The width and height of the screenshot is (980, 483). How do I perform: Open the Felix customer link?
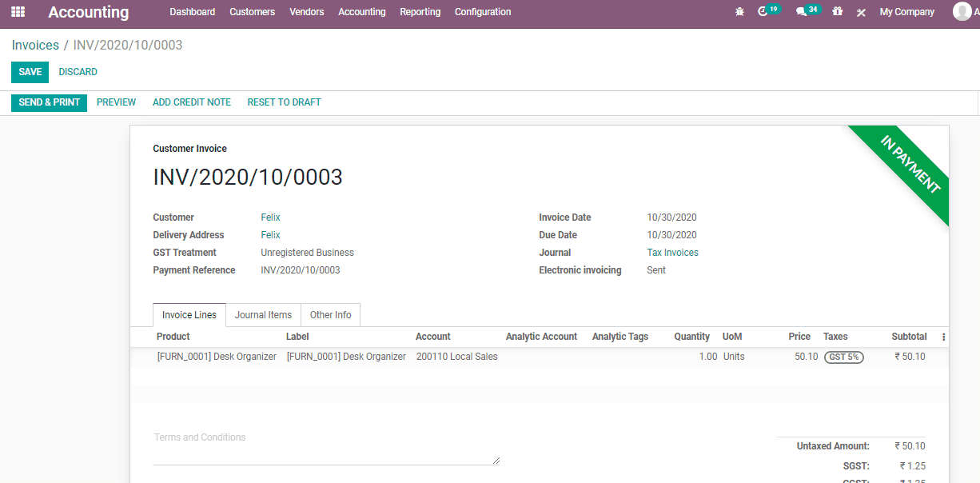pyautogui.click(x=270, y=217)
